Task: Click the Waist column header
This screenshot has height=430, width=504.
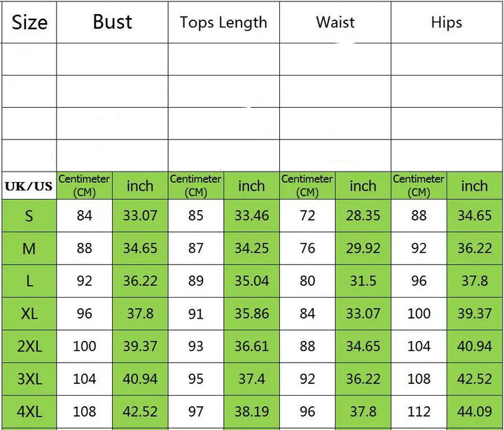Action: (x=335, y=22)
